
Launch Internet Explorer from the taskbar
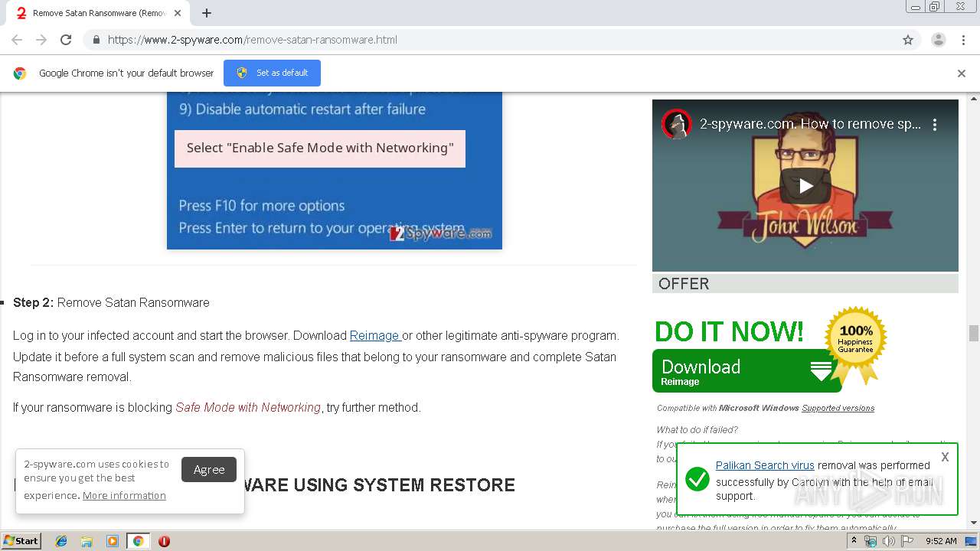(61, 541)
